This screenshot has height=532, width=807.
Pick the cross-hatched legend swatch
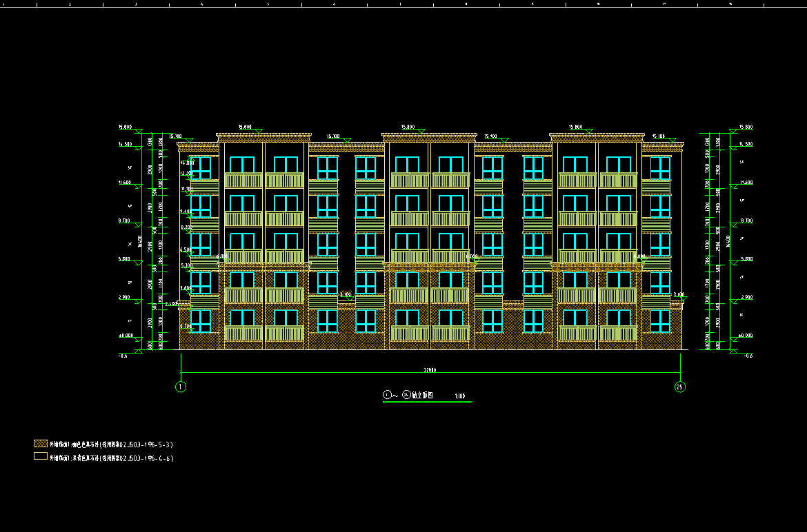coord(41,443)
